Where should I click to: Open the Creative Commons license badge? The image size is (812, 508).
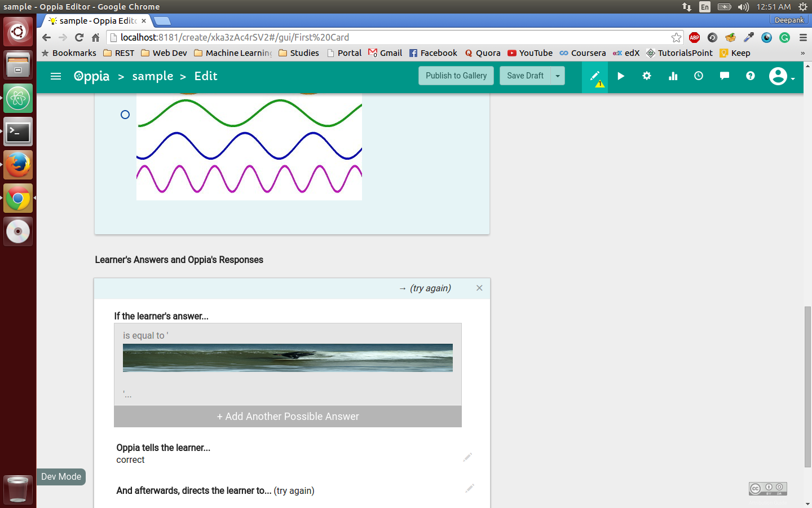[x=768, y=489]
